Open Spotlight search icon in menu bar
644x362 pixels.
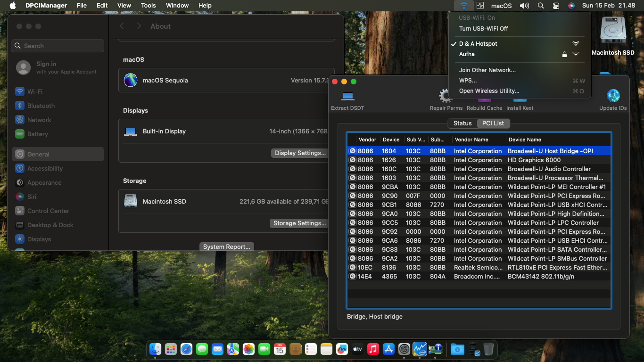click(x=541, y=6)
